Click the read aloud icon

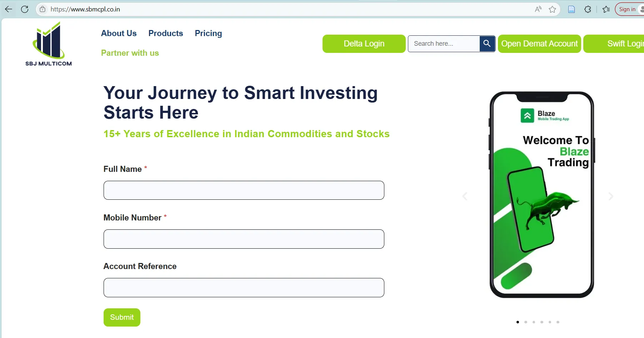(538, 9)
